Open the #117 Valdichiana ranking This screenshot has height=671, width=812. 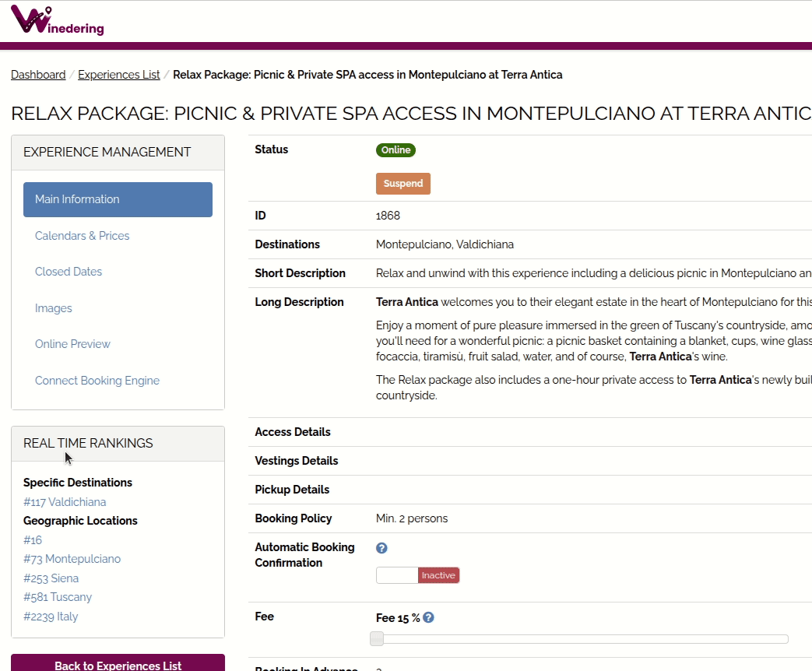coord(65,502)
